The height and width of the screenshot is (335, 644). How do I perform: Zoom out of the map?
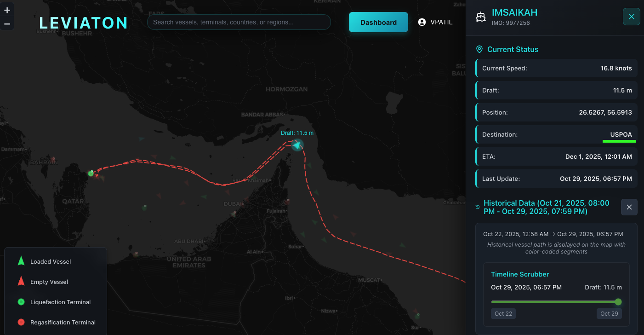tap(7, 23)
